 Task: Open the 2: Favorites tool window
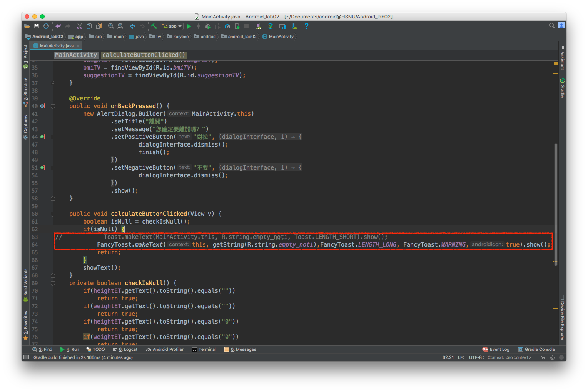26,325
